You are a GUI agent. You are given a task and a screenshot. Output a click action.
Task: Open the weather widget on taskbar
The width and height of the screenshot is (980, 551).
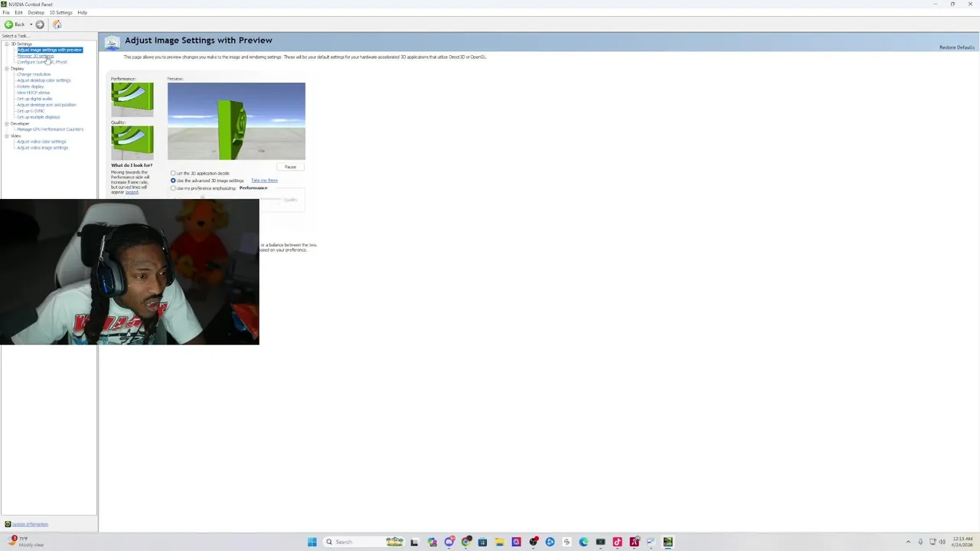click(25, 542)
